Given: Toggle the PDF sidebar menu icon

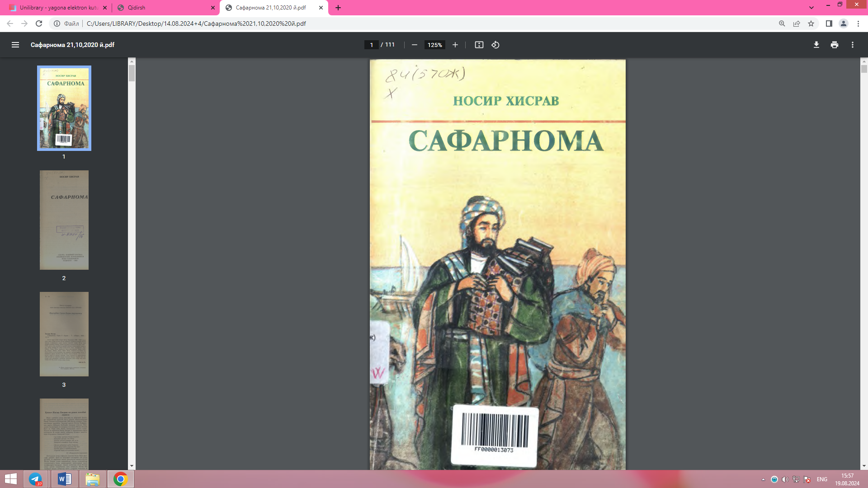Looking at the screenshot, I should pyautogui.click(x=15, y=45).
